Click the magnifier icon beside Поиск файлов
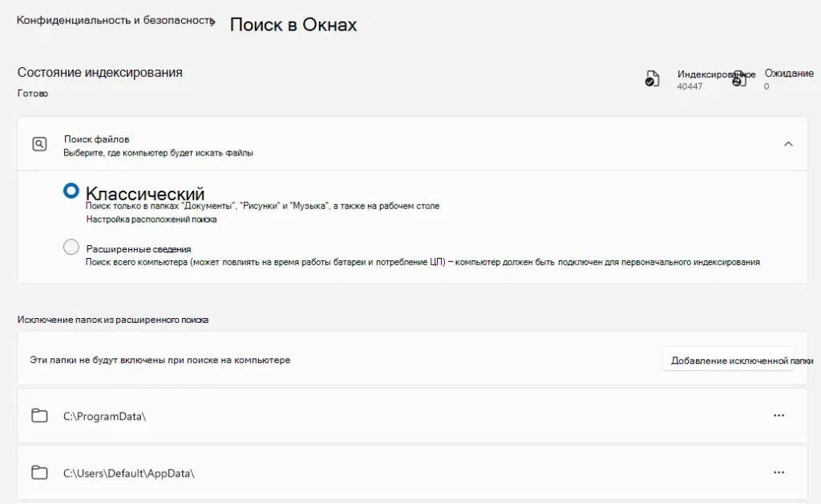821x504 pixels. pyautogui.click(x=39, y=144)
